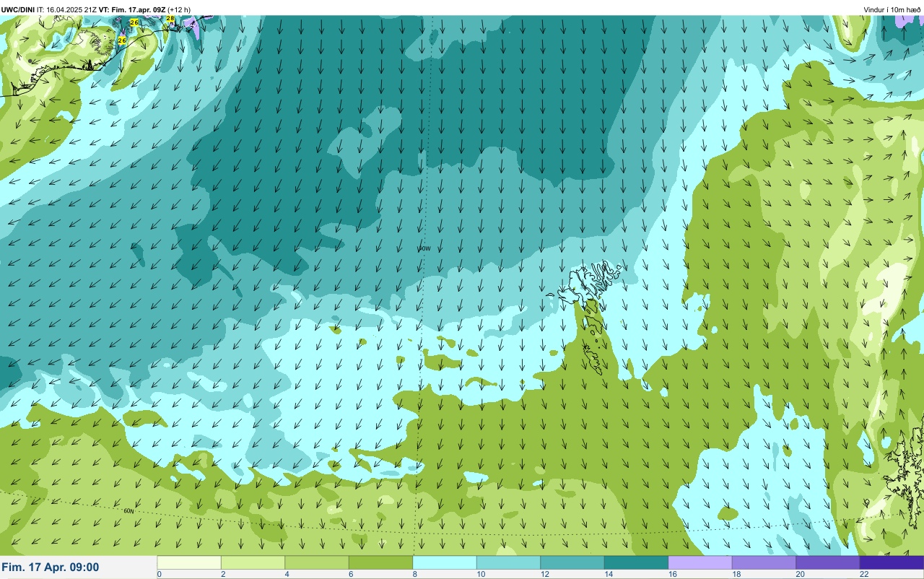Screen dimensions: 924x579
Task: Click the legend tick value 16
Action: pyautogui.click(x=672, y=575)
